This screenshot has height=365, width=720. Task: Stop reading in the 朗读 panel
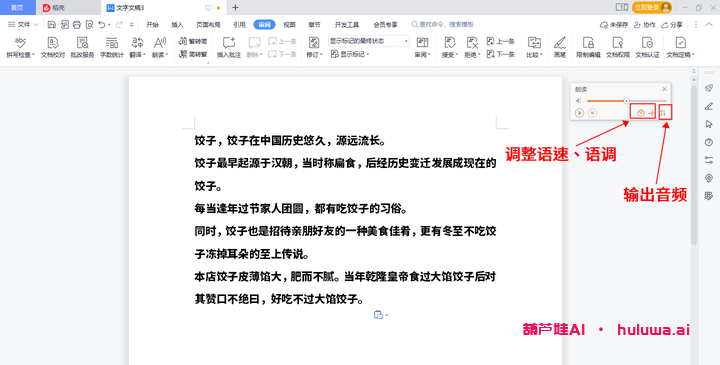(592, 112)
